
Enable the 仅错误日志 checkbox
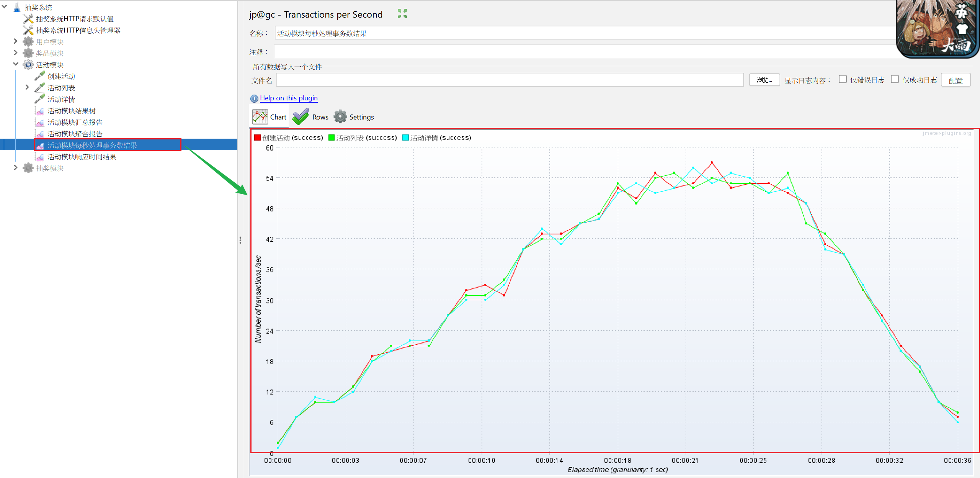click(843, 79)
